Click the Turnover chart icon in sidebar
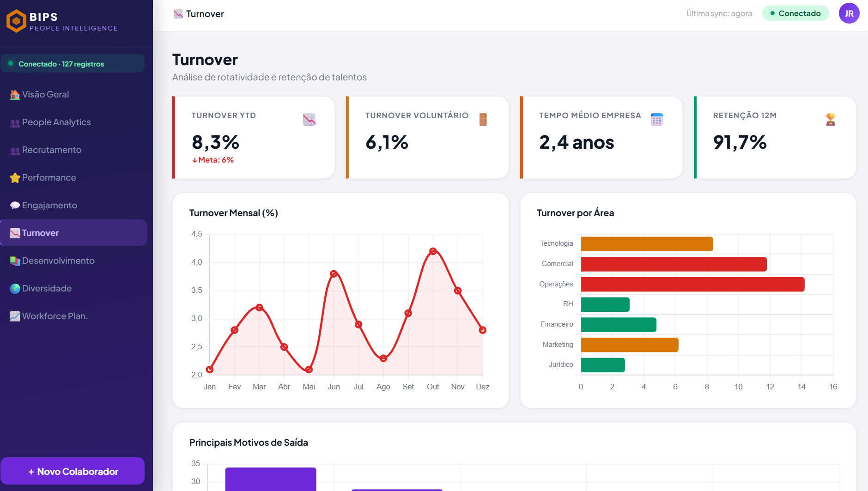The width and height of the screenshot is (868, 491). pyautogui.click(x=15, y=233)
